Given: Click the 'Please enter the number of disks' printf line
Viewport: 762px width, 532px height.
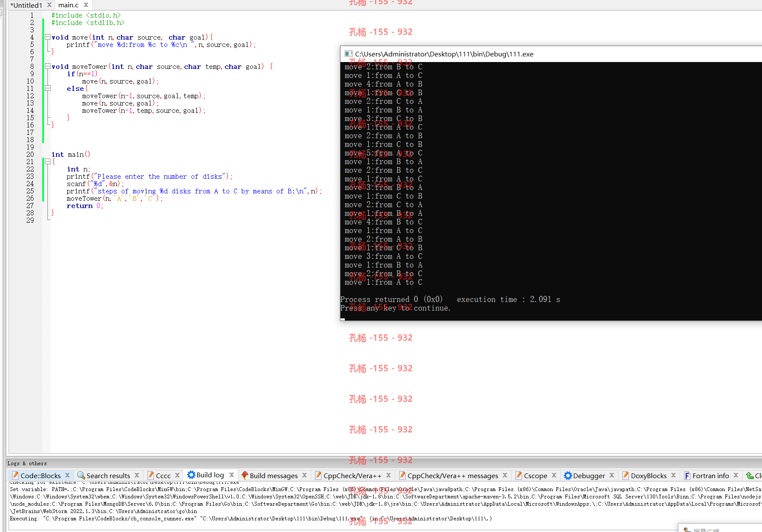Looking at the screenshot, I should (150, 176).
